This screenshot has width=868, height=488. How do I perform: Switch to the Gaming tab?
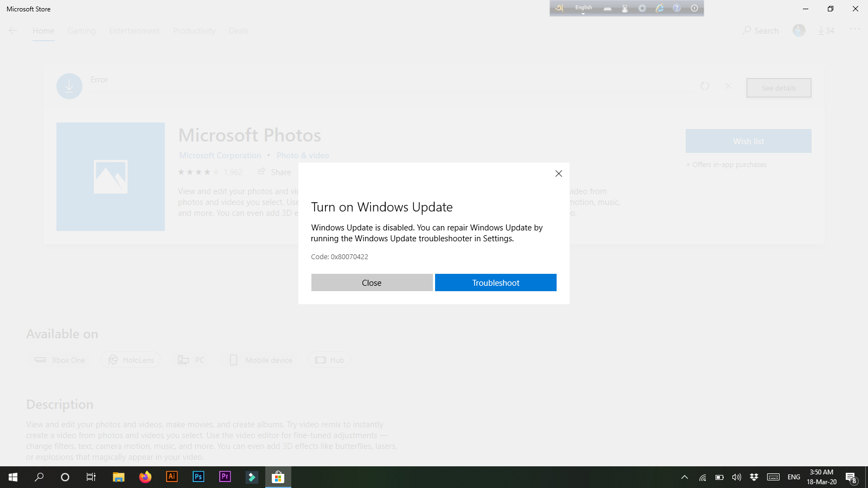tap(82, 31)
